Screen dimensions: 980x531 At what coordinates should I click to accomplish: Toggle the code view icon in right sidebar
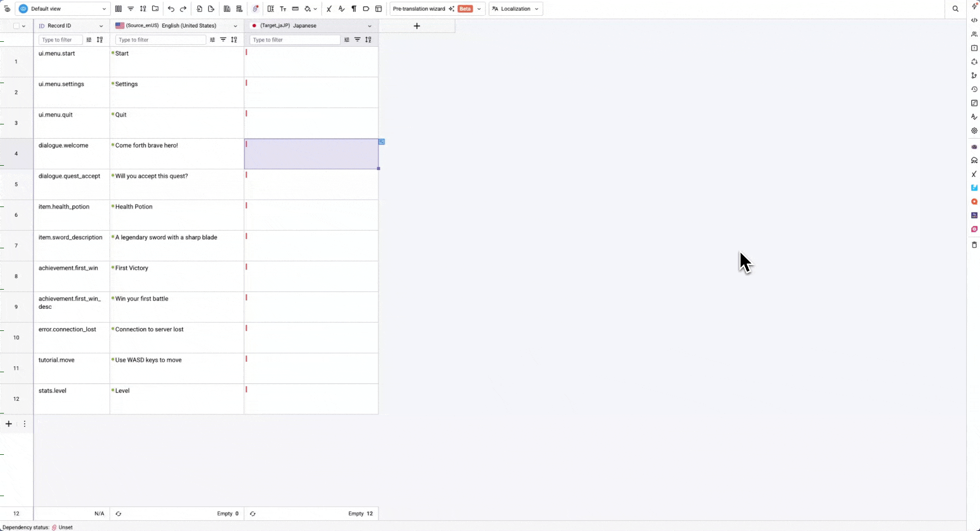click(x=974, y=20)
